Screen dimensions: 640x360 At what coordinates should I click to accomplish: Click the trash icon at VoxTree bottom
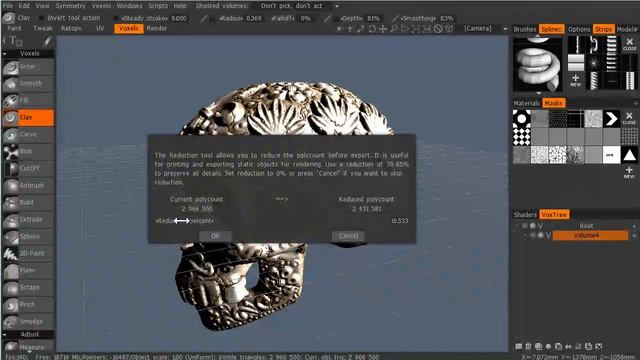[x=528, y=346]
